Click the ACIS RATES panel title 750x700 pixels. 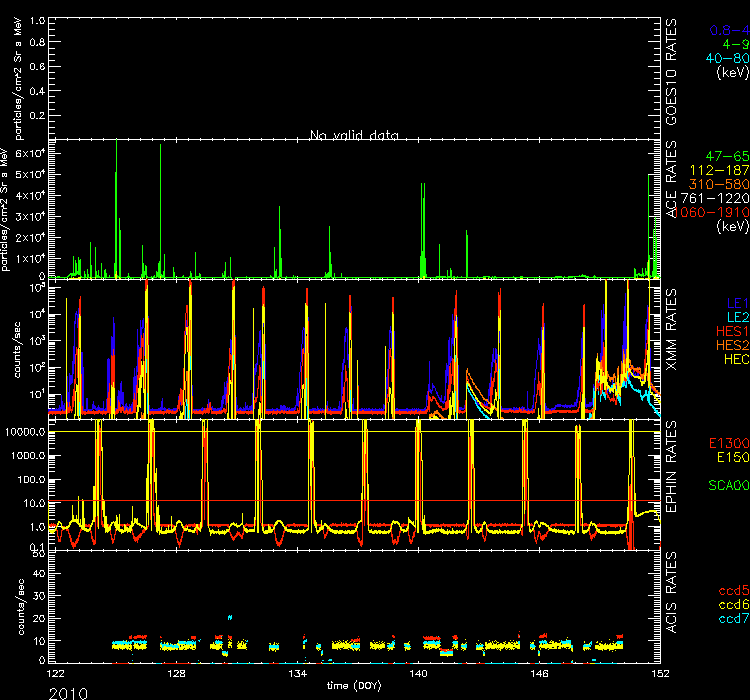click(671, 607)
